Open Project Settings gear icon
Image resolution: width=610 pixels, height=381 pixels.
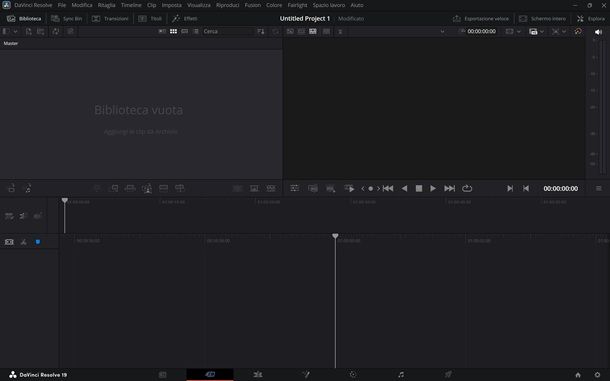point(597,375)
